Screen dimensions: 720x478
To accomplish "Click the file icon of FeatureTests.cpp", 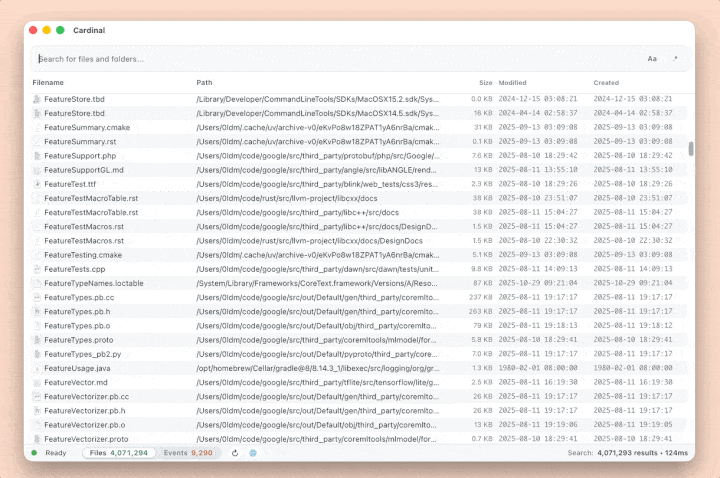I will coord(37,269).
